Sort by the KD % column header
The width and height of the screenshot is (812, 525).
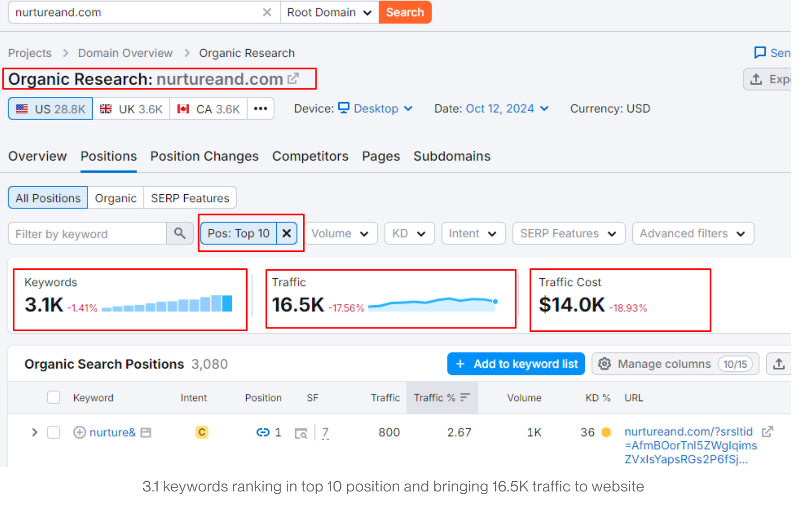coord(598,398)
